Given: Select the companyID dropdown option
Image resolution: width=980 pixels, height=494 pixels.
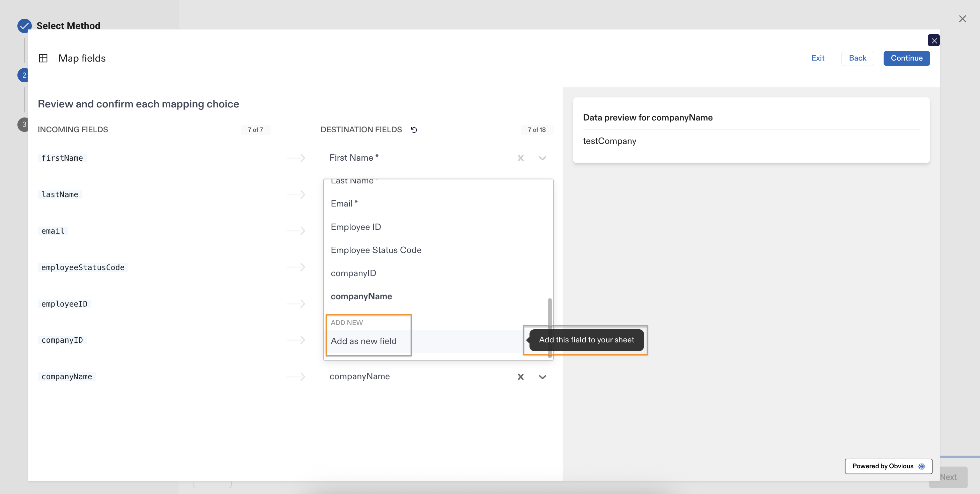Looking at the screenshot, I should coord(353,273).
